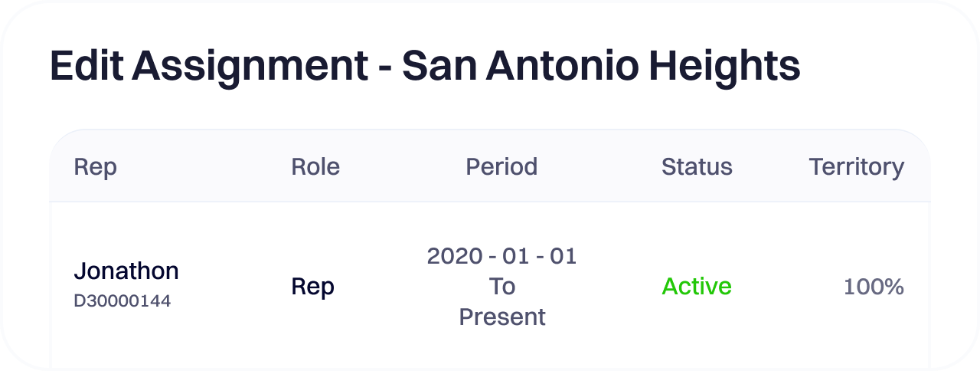Click the word "Assignment" in the heading
980x371 pixels.
click(250, 67)
